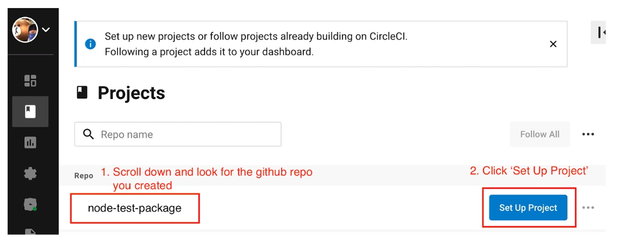This screenshot has width=644, height=240.
Task: Open the Insights bar chart icon
Action: (30, 142)
